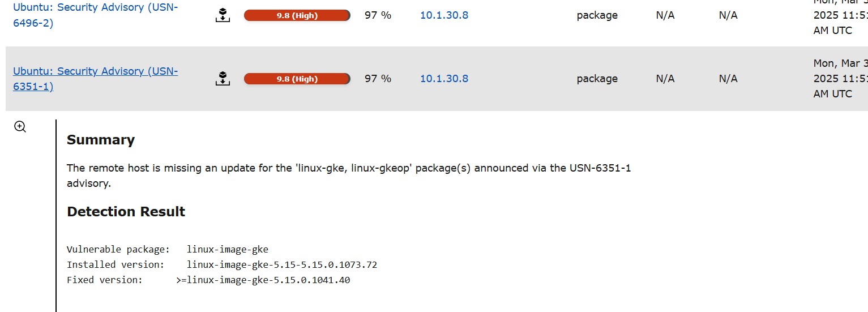The image size is (868, 312).
Task: Click the package location in the USN-6496-2 row
Action: (597, 16)
